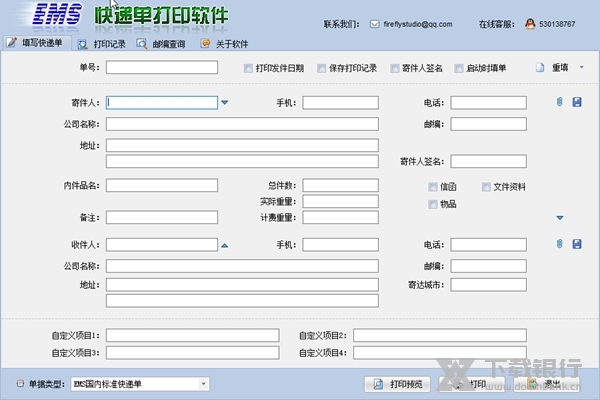Click the 内件品名 field

click(x=162, y=185)
